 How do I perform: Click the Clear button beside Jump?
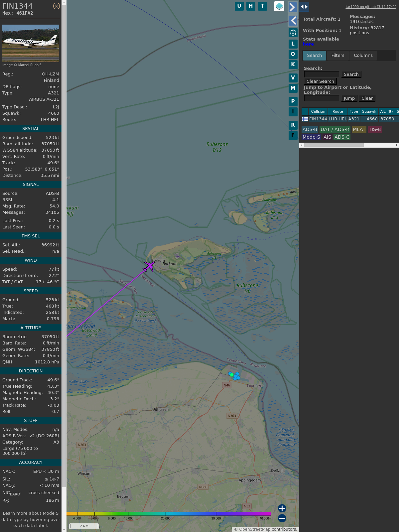[x=367, y=98]
